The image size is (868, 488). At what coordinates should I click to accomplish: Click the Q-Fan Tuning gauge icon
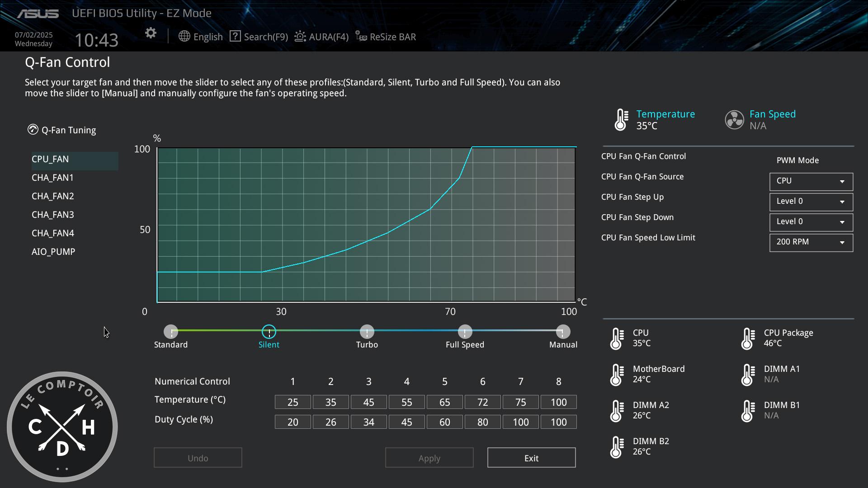pyautogui.click(x=33, y=130)
